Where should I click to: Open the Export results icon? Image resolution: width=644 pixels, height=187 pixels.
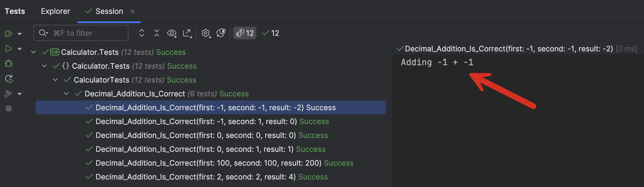[x=187, y=33]
